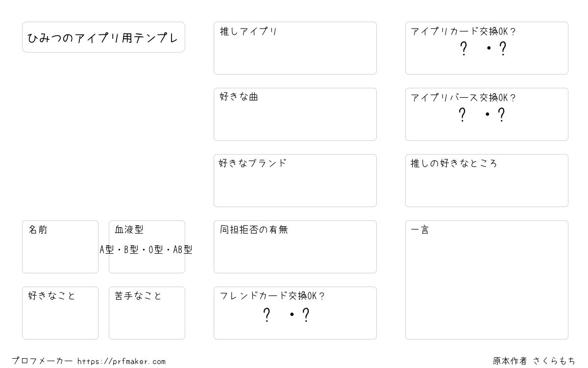The width and height of the screenshot is (588, 368).
Task: Select the 好きなブランド field
Action: (295, 181)
